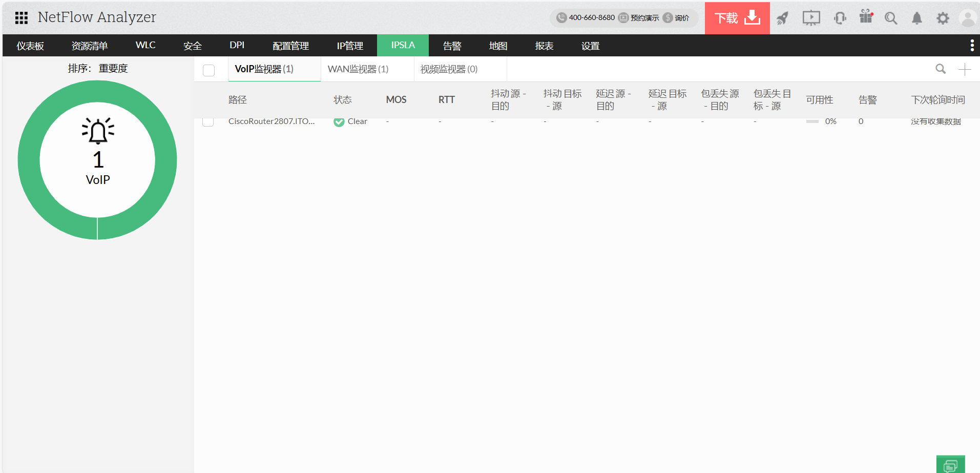
Task: Click the monitor list search icon
Action: coord(941,69)
